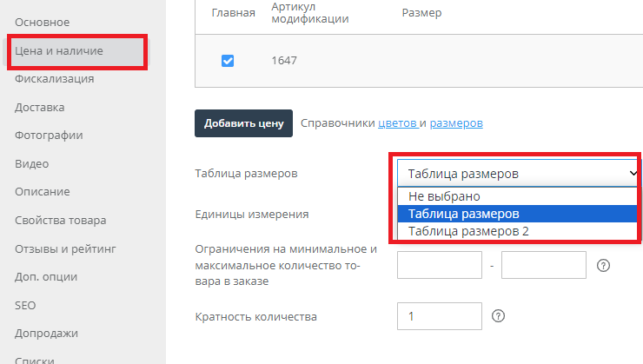Click the minimum quantity input field

coord(439,266)
